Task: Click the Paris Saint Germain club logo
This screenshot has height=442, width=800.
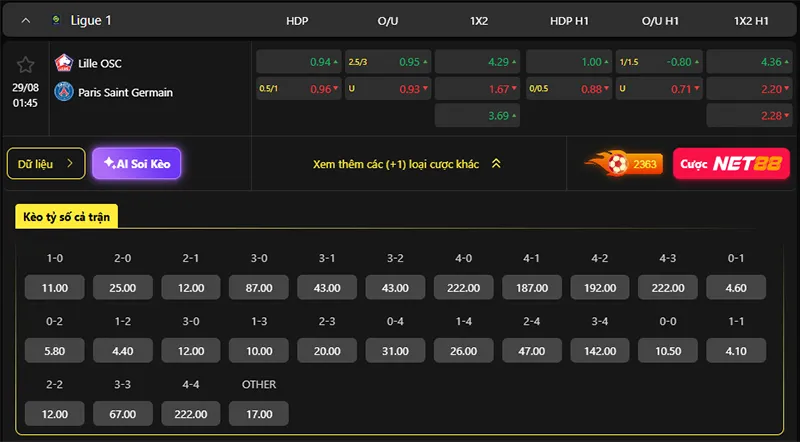Action: tap(64, 92)
